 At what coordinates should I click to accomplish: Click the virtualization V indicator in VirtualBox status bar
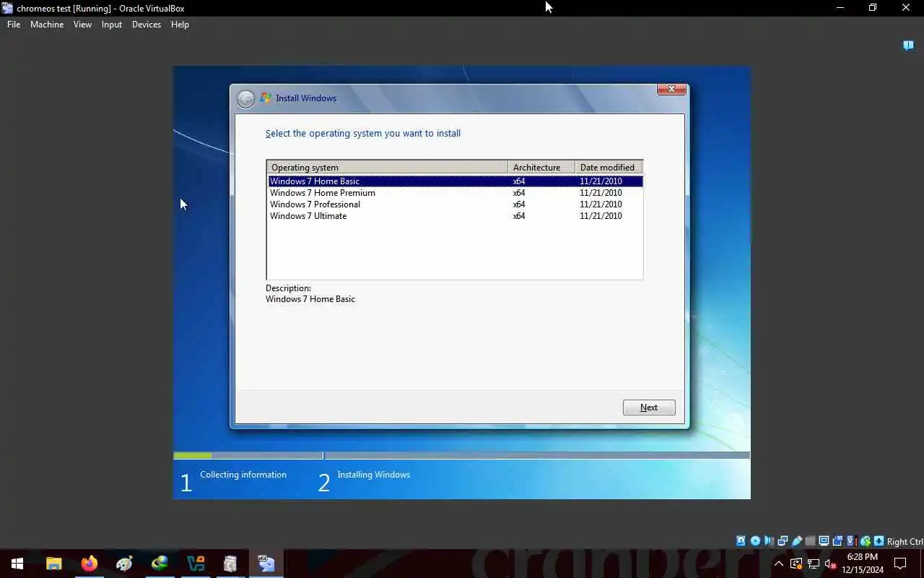click(x=850, y=541)
